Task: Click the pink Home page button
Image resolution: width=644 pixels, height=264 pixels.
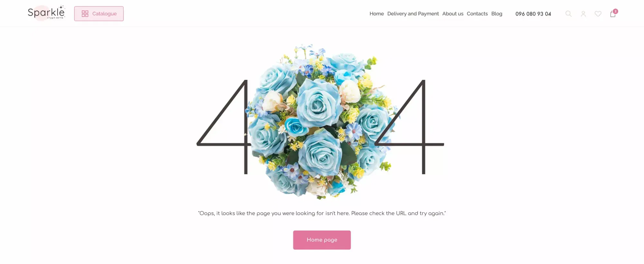Action: click(x=322, y=240)
